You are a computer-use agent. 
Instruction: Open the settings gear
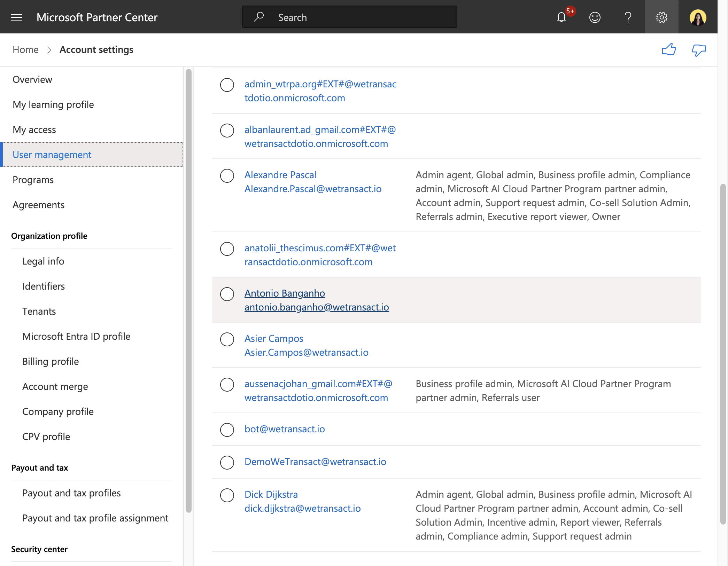661,17
